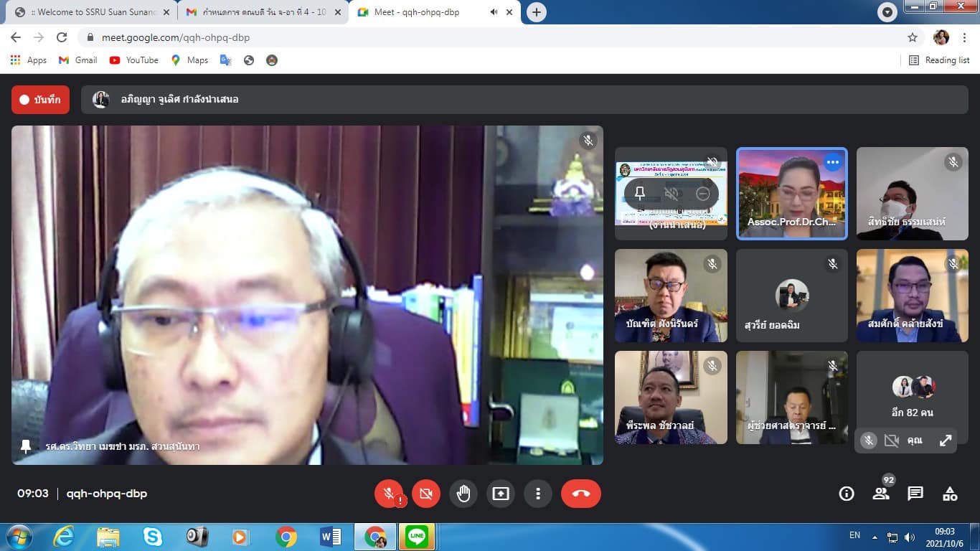Pin the presentation tile
Image resolution: width=980 pixels, height=551 pixels.
tap(640, 194)
